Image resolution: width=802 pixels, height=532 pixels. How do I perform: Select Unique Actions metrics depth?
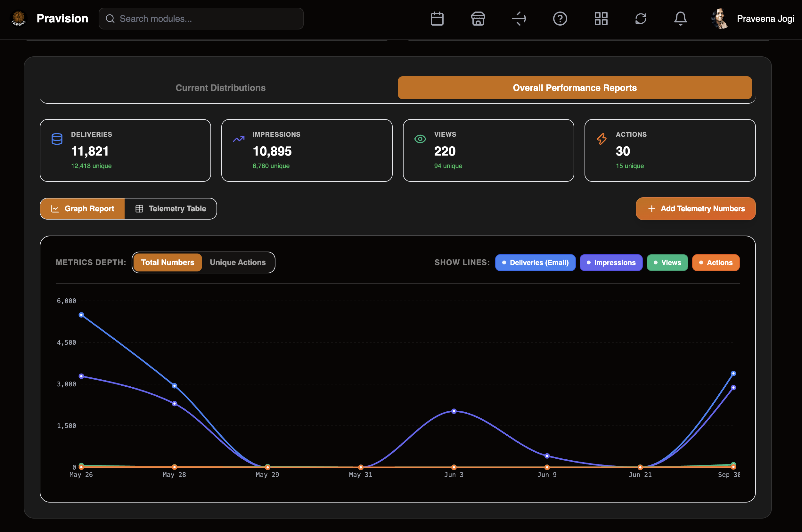[238, 262]
